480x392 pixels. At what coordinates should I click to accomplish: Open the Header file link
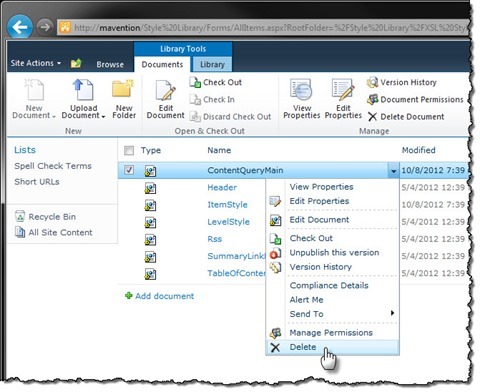(222, 187)
